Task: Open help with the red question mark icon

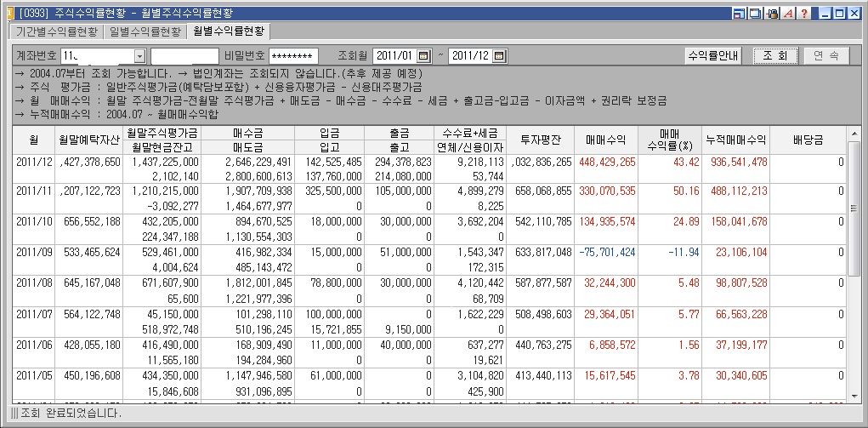Action: pyautogui.click(x=805, y=14)
